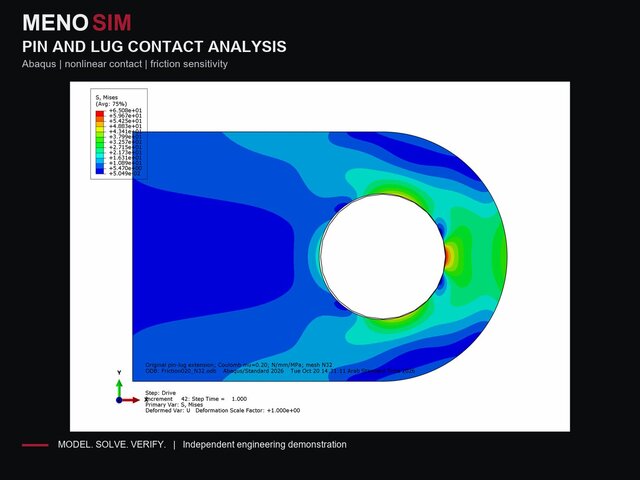The width and height of the screenshot is (640, 480).
Task: Click the "Increment 42: Step Time = 1.000" line
Action: (x=196, y=399)
